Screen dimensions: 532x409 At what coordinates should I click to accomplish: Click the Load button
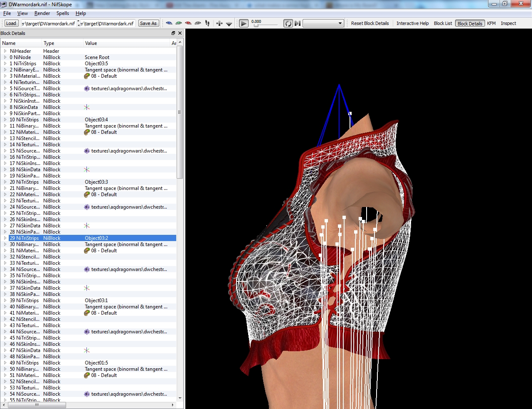pos(11,23)
